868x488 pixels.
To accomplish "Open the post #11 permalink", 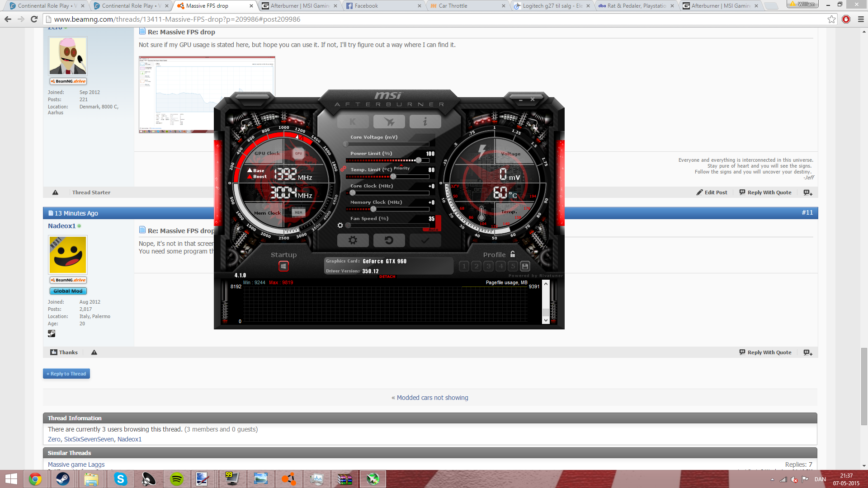I will point(807,213).
